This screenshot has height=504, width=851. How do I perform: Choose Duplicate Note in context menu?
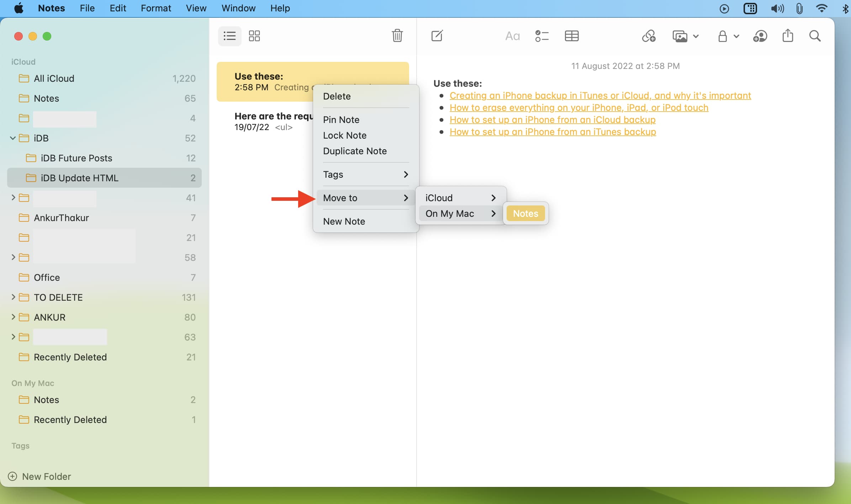pos(366,151)
